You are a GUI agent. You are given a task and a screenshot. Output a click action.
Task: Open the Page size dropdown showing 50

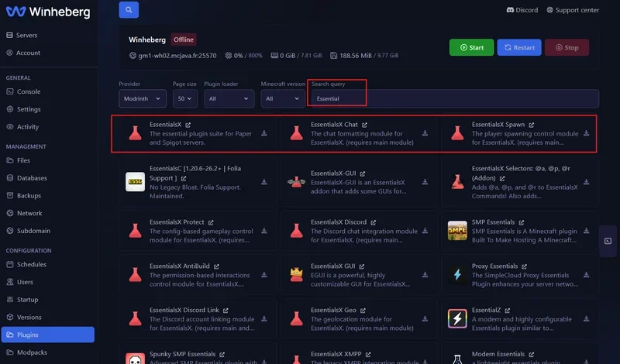coord(184,98)
